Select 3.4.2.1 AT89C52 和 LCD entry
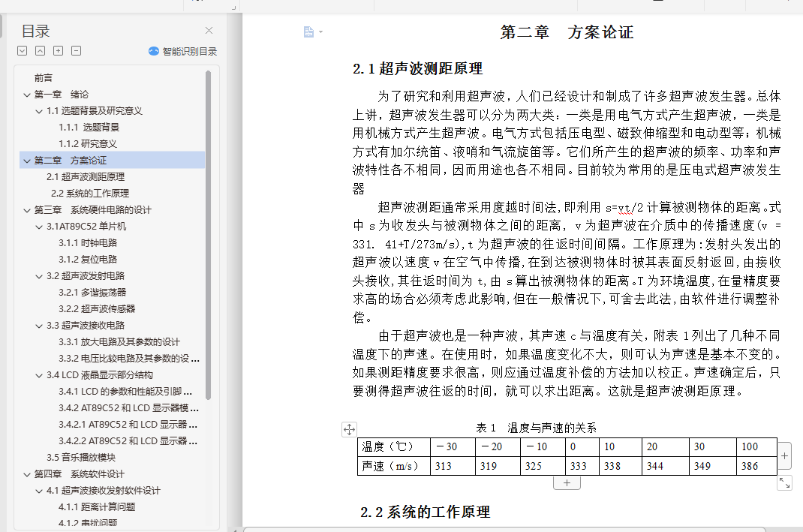 click(x=128, y=425)
